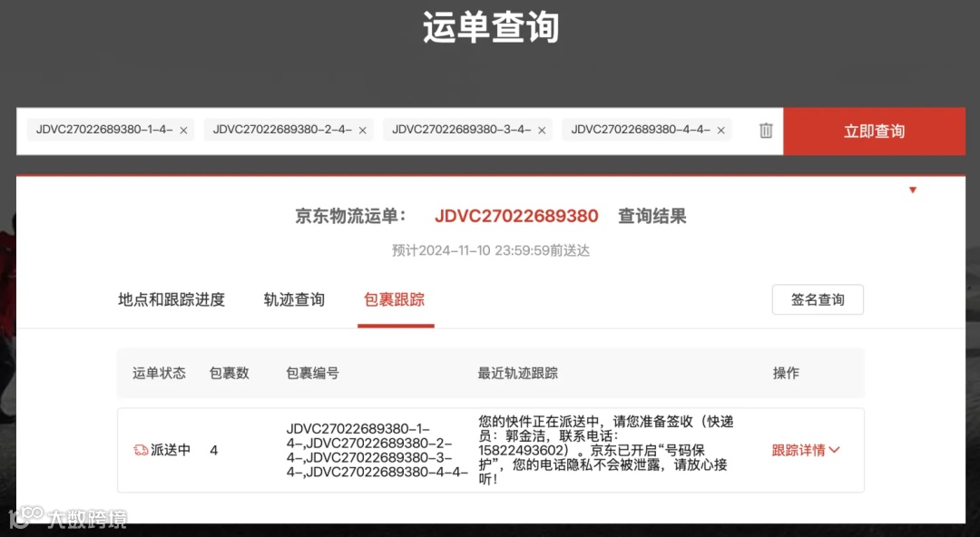
Task: Click the courier tracking message text
Action: tap(606, 450)
